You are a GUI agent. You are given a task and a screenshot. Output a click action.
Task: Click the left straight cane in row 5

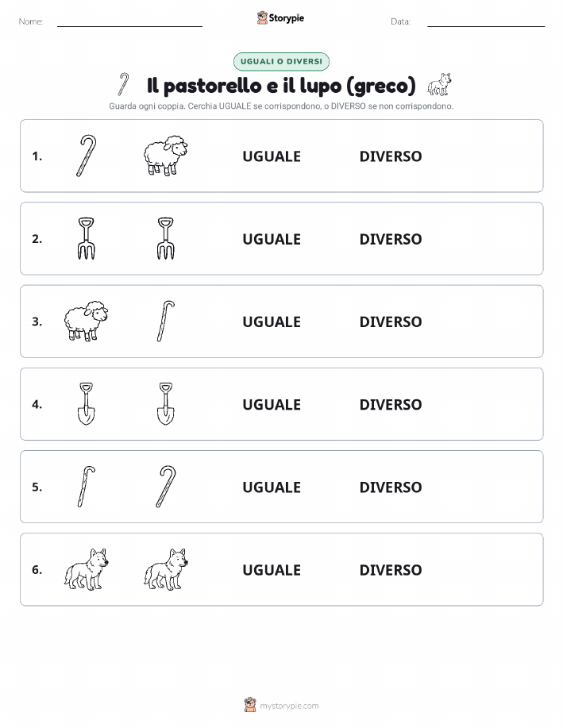point(87,486)
